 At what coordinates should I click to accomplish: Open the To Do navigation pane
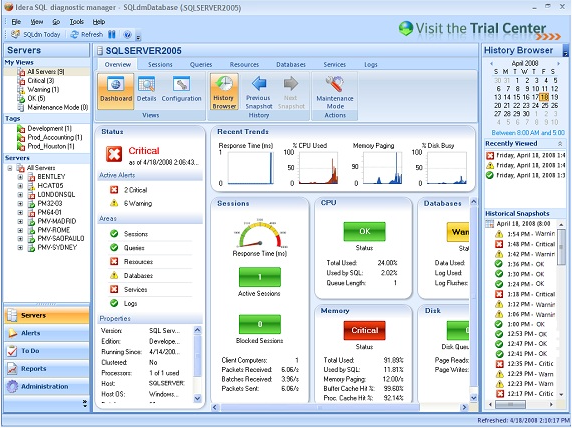(47, 351)
